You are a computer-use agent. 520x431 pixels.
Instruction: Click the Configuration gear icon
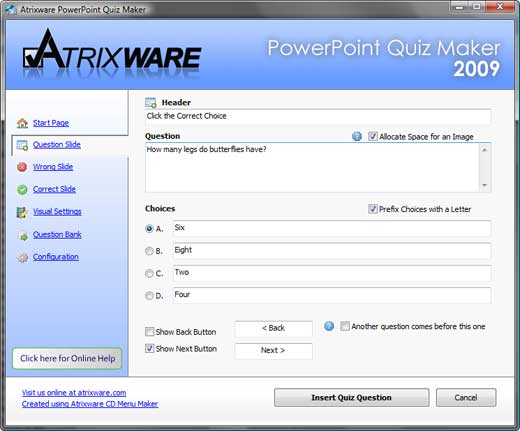point(22,258)
